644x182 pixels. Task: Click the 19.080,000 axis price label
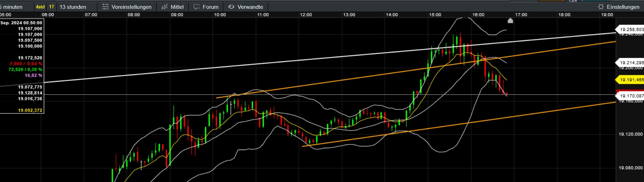[x=631, y=168]
